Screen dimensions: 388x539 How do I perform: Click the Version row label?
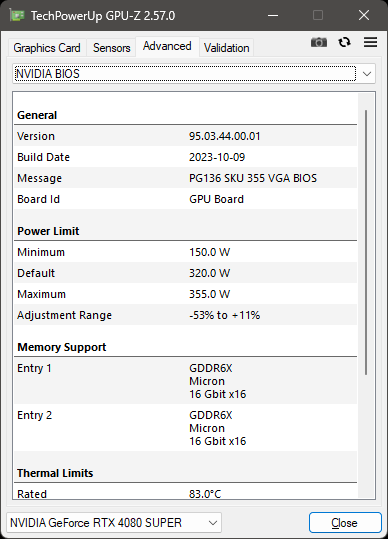36,136
